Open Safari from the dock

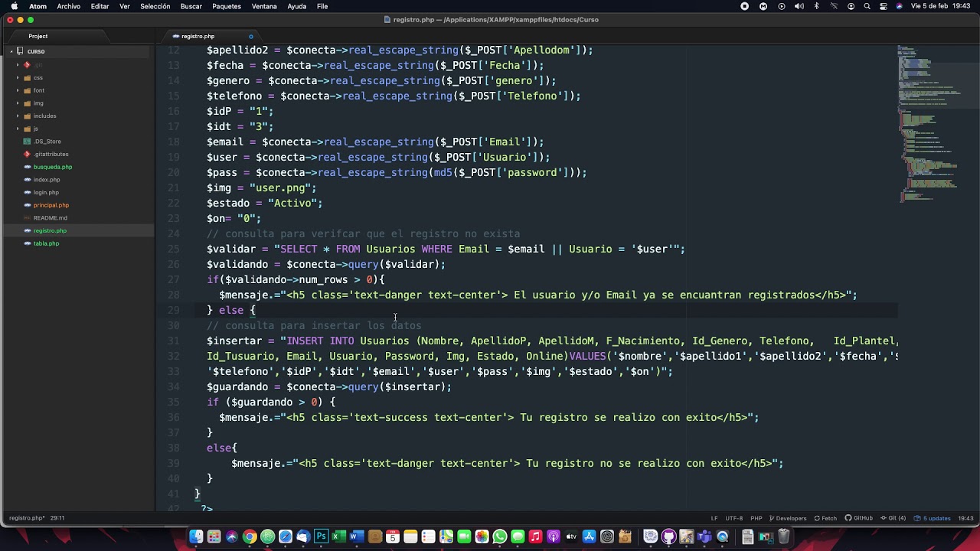[x=286, y=537]
